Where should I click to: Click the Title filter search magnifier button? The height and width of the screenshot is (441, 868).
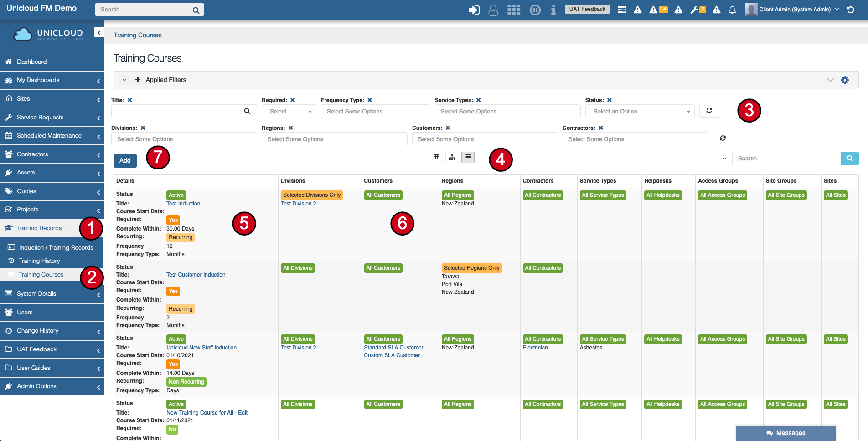[x=247, y=111]
